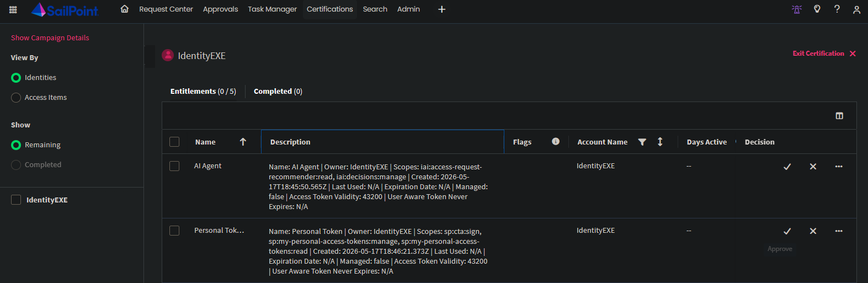Open the Task Manager menu

[x=272, y=9]
